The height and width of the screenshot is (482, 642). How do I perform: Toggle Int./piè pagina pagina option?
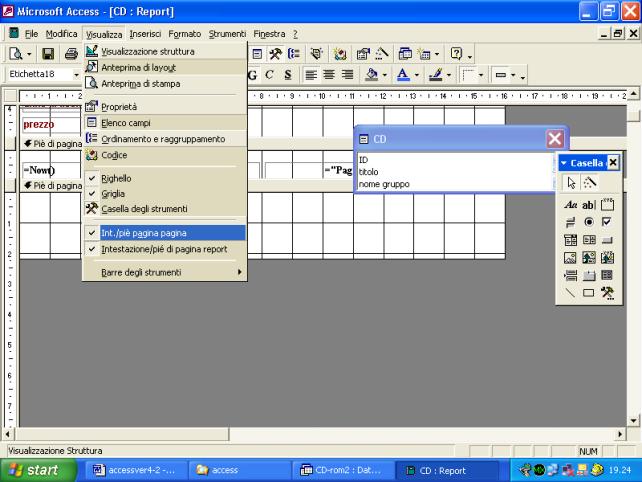coord(165,233)
